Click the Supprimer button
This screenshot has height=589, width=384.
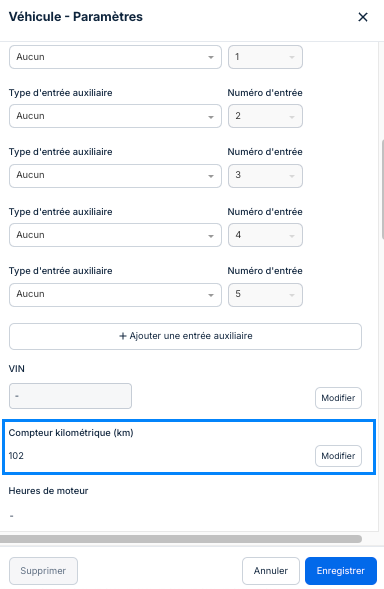(44, 571)
